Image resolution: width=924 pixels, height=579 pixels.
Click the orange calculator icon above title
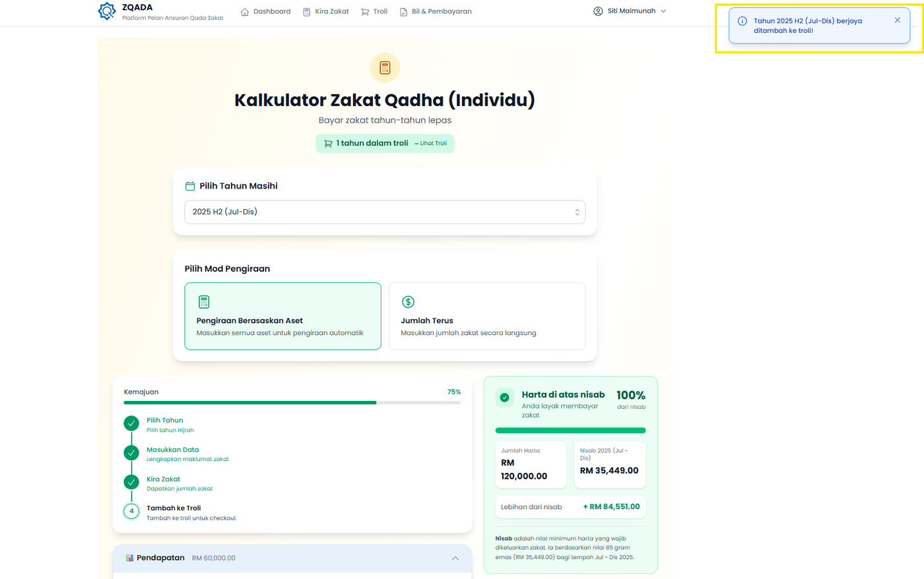tap(385, 67)
